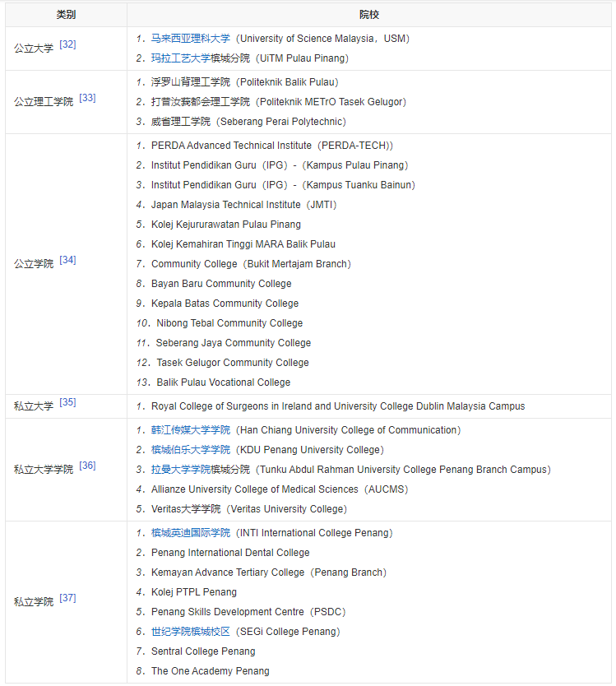Click IPG Kampus Pulau Pinang entry
The width and height of the screenshot is (616, 686).
coord(280,165)
